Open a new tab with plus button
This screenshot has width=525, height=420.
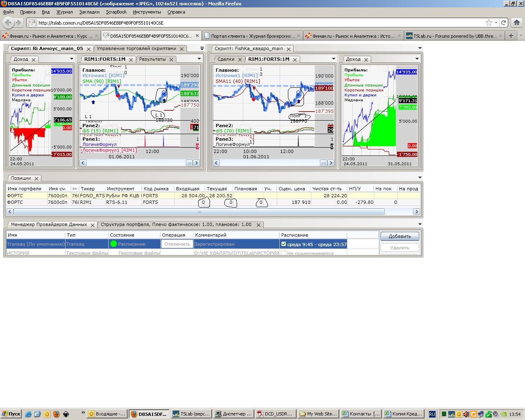coord(511,36)
